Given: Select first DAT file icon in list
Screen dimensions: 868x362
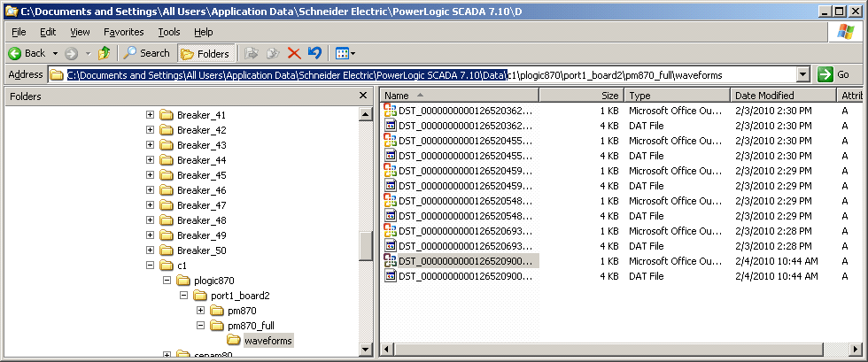Looking at the screenshot, I should [x=391, y=125].
